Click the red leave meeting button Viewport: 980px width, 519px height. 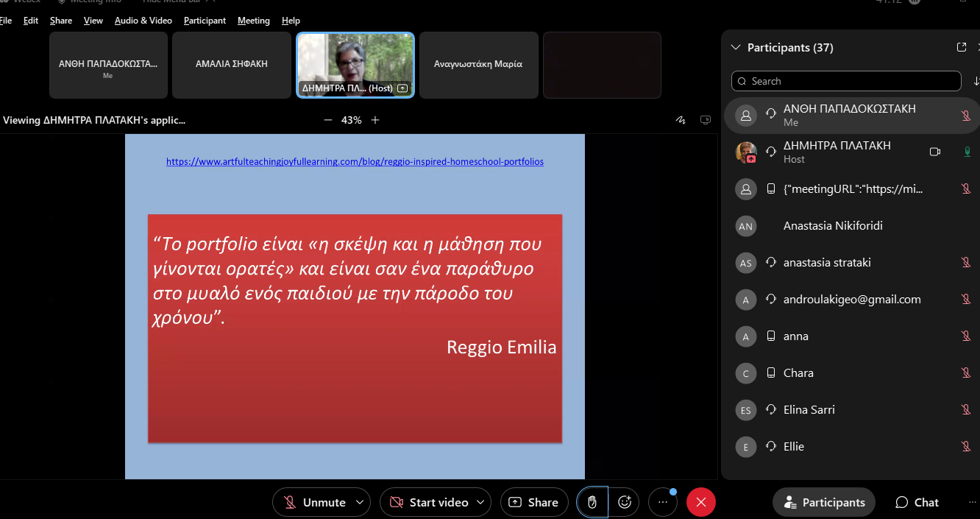point(701,502)
